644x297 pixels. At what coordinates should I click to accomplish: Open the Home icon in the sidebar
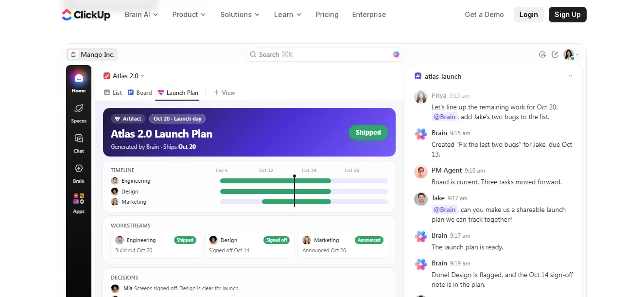79,78
